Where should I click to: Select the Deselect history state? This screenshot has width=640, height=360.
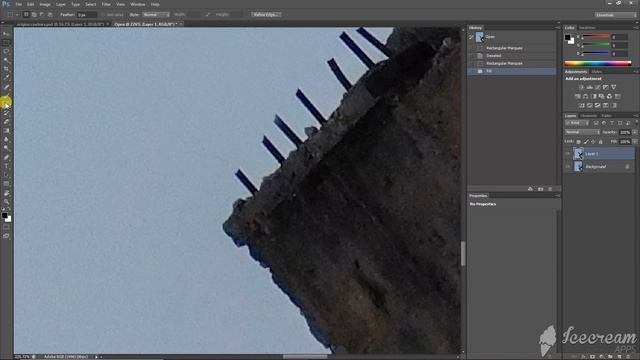511,56
